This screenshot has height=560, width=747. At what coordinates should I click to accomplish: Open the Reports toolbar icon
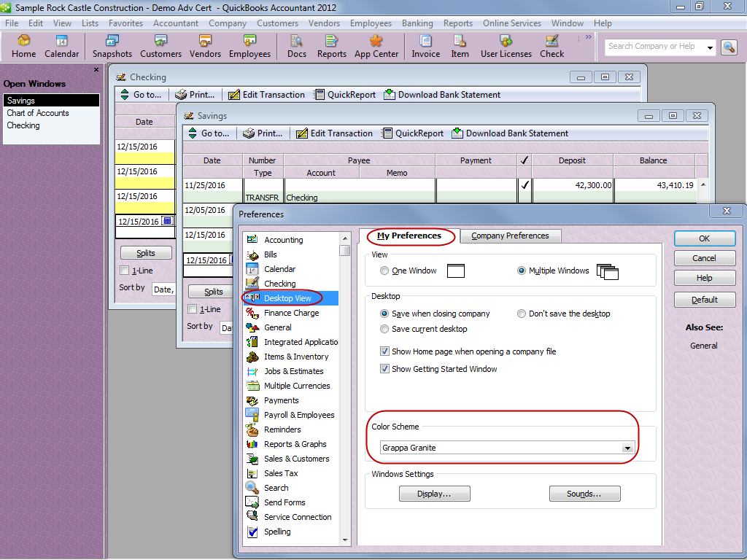[332, 47]
